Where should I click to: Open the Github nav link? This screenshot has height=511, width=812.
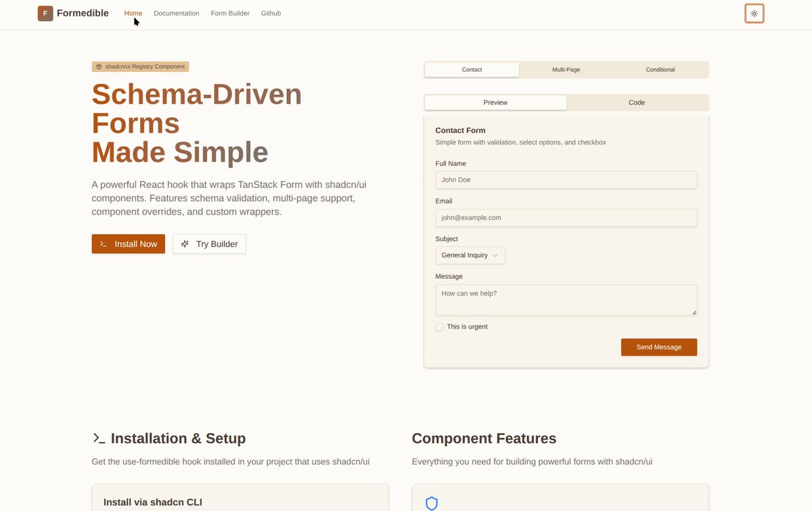(271, 13)
